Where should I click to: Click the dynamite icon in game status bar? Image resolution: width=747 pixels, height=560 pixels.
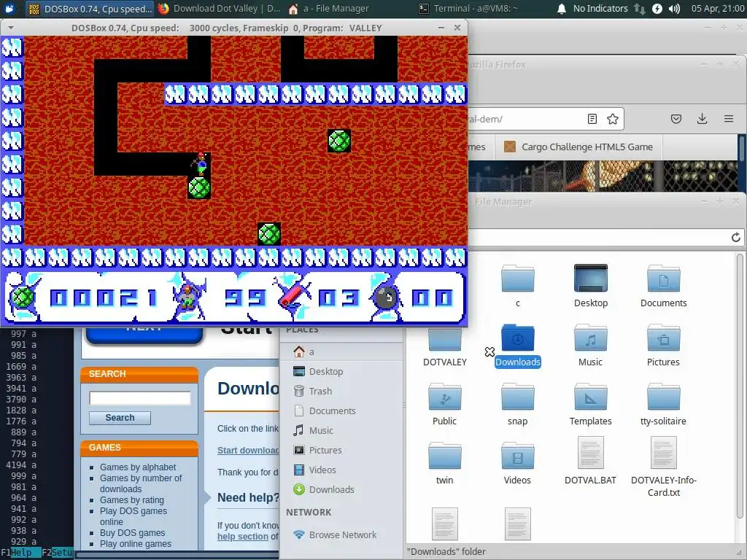point(292,296)
